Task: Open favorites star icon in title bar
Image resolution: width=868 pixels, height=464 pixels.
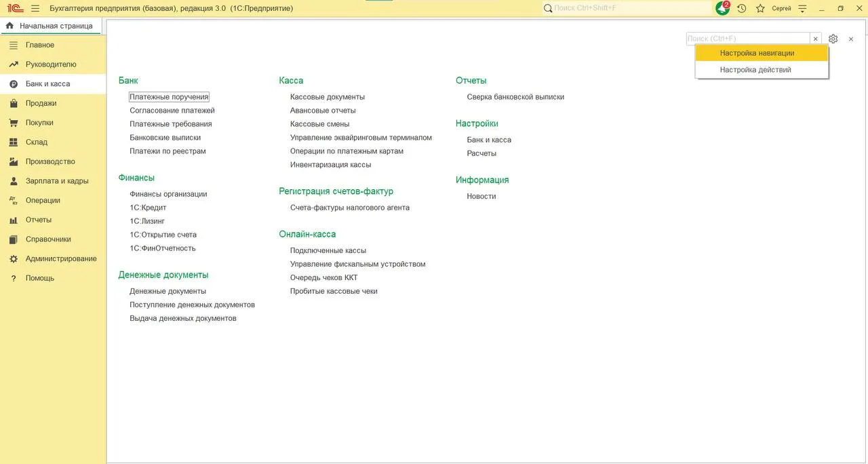Action: coord(760,8)
